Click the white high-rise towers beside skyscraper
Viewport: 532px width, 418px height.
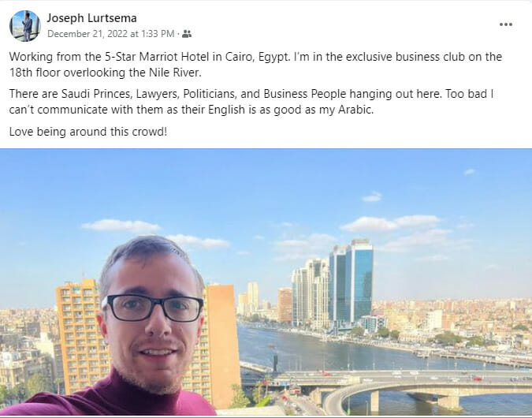pos(310,293)
